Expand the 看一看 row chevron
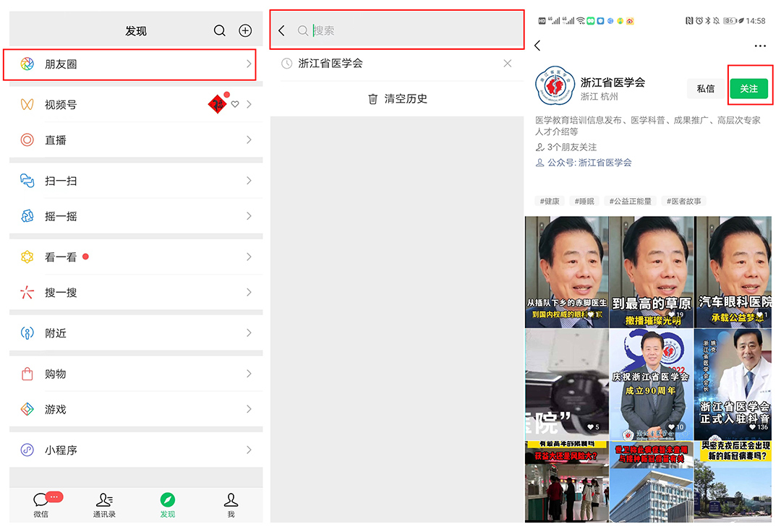The height and width of the screenshot is (532, 781). (x=249, y=257)
